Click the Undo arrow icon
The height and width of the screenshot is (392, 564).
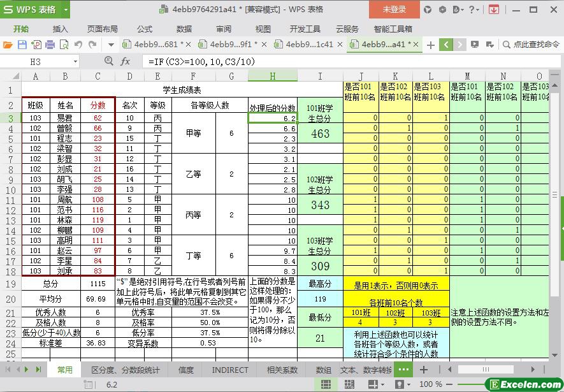pos(78,45)
